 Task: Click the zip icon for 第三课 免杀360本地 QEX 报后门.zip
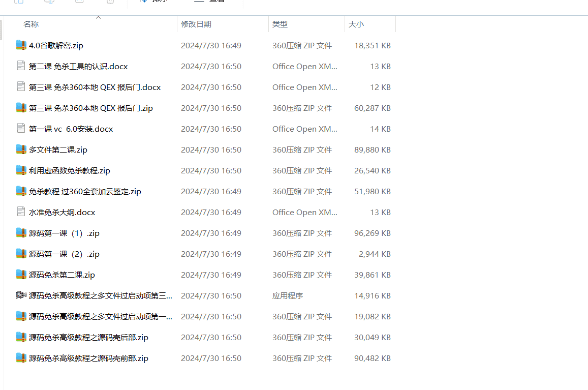click(21, 108)
